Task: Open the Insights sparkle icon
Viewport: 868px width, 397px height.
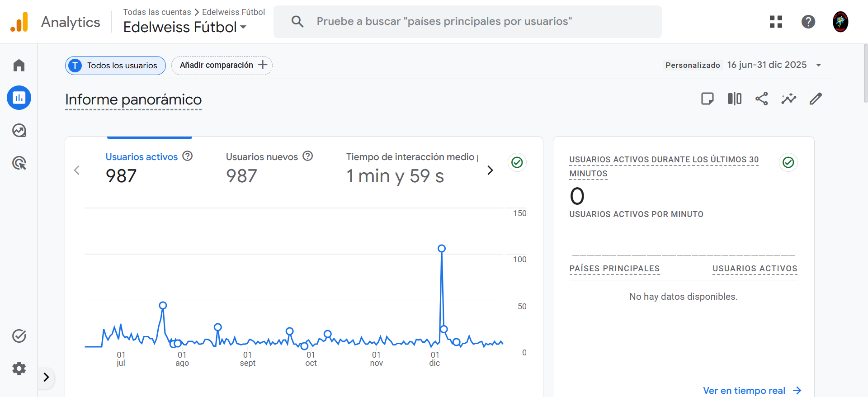Action: (789, 99)
